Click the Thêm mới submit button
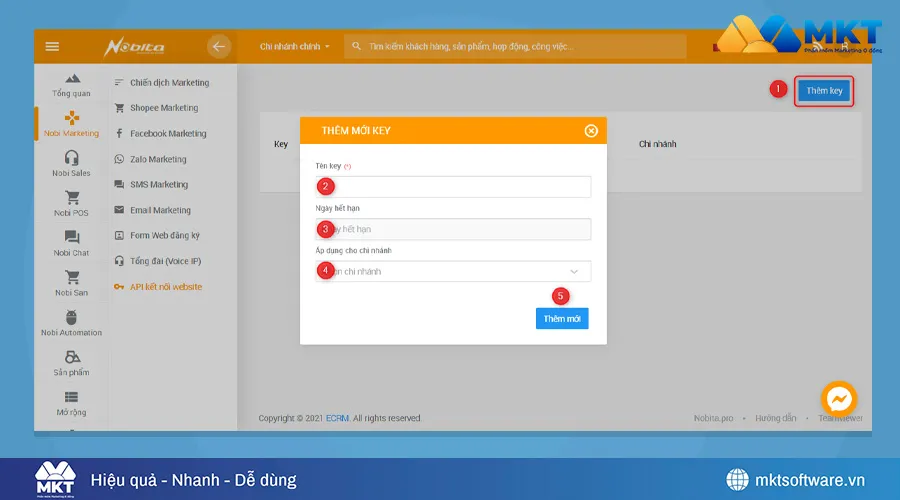 click(561, 318)
